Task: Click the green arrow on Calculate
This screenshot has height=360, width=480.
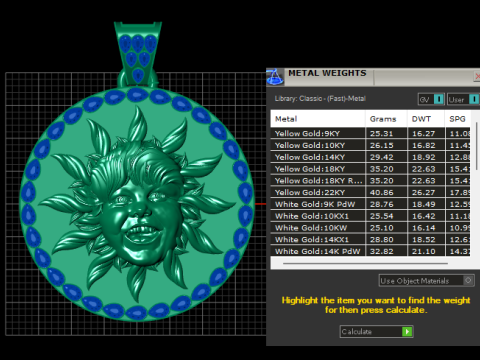Action: point(407,332)
